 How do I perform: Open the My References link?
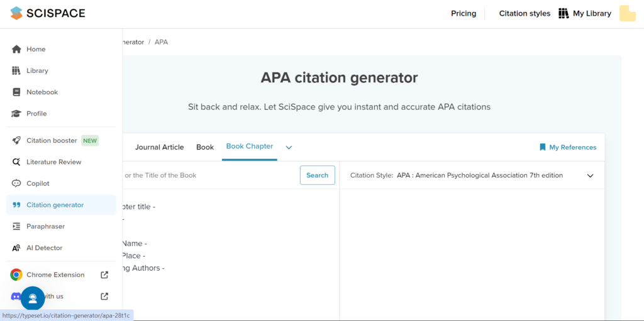click(568, 147)
